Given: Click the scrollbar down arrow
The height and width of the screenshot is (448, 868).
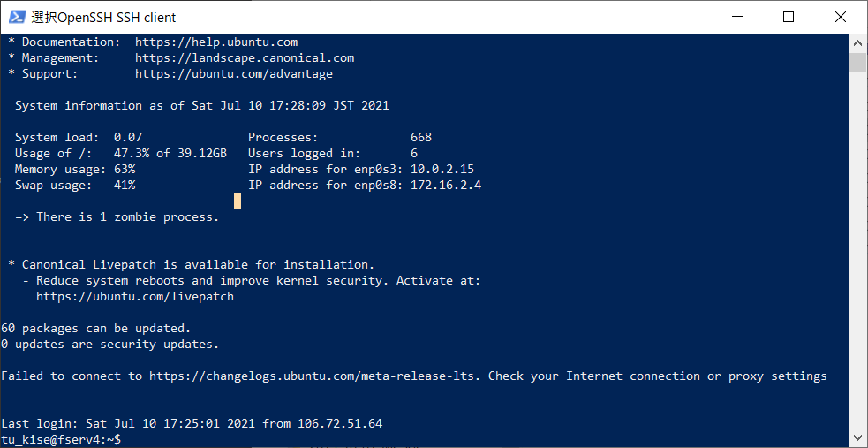Looking at the screenshot, I should tap(857, 438).
